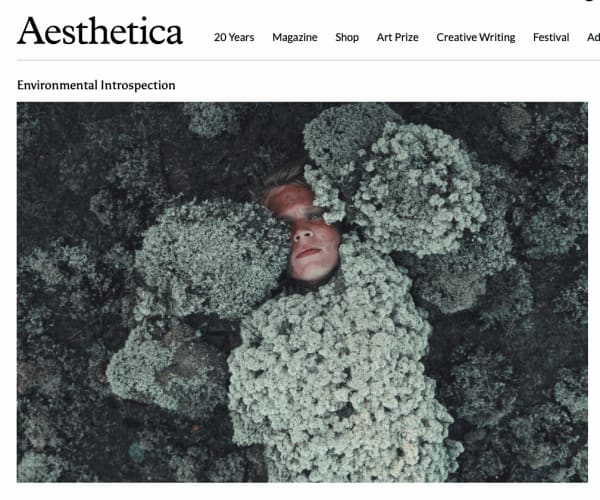Screen dimensions: 600x500
Task: Visit the Festival page
Action: [551, 37]
